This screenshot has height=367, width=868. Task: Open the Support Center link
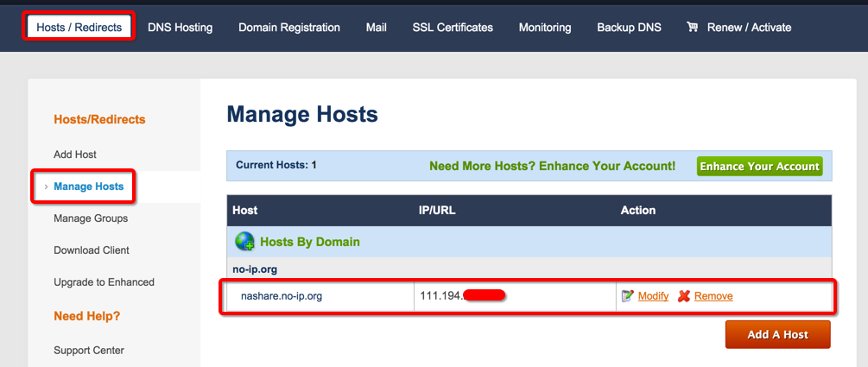point(89,351)
